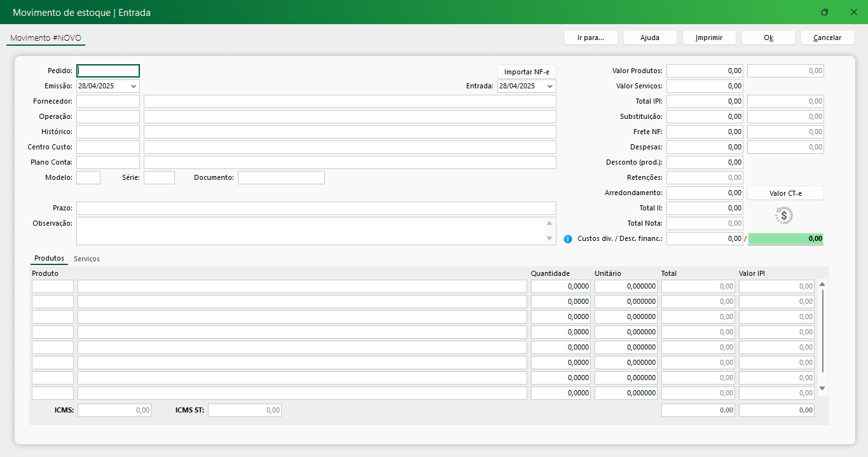Click the blue info icon beside Custos div.
868x457 pixels.
click(568, 239)
